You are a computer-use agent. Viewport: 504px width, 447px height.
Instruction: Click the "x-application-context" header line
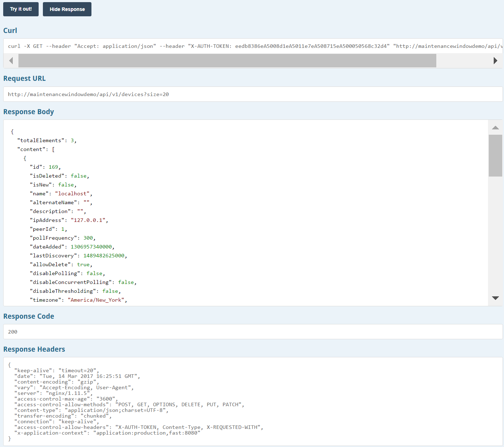pyautogui.click(x=107, y=433)
